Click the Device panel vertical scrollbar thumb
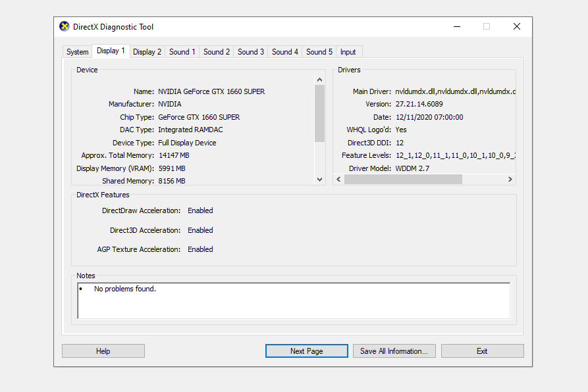Viewport: 588px width, 392px height. point(319,113)
